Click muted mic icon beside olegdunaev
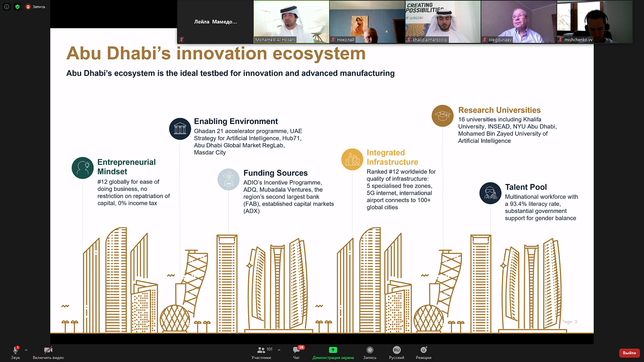The image size is (644, 362). pyautogui.click(x=485, y=40)
